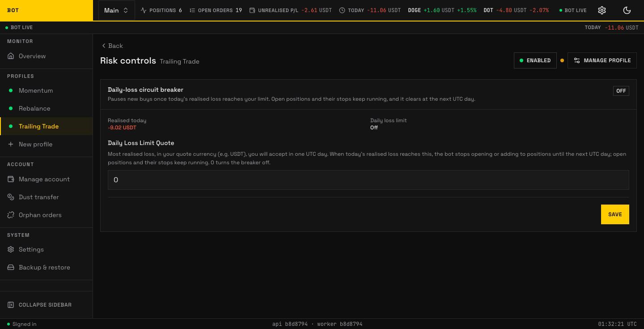Click the Daily-loss circuit breaker title
This screenshot has width=644, height=329.
click(x=145, y=90)
